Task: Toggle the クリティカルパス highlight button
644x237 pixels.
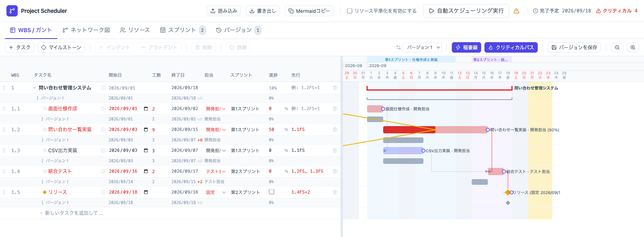Action: (x=511, y=47)
